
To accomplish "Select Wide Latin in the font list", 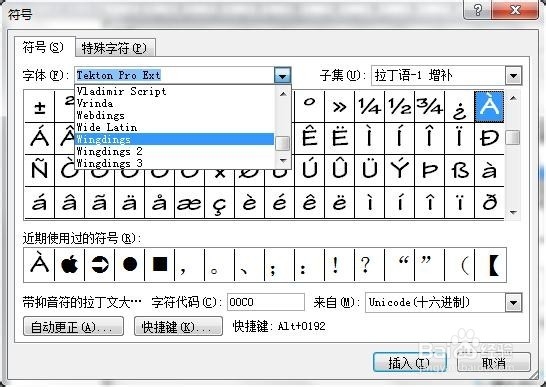I will (x=174, y=127).
